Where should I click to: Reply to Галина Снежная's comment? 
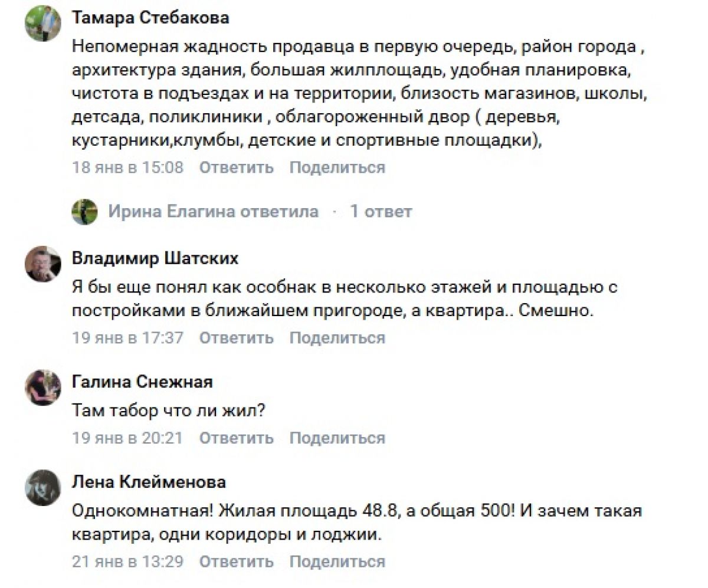236,438
